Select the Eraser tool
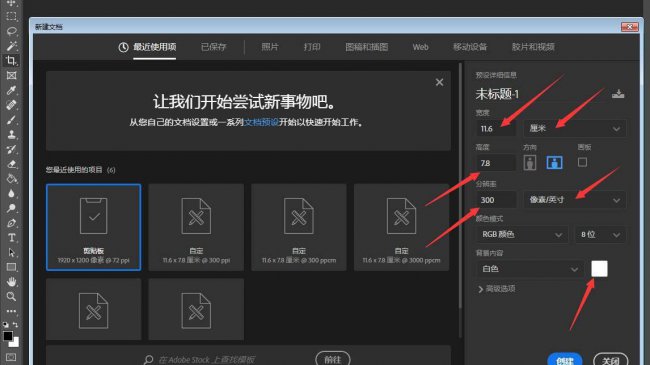This screenshot has height=365, width=650. click(11, 164)
